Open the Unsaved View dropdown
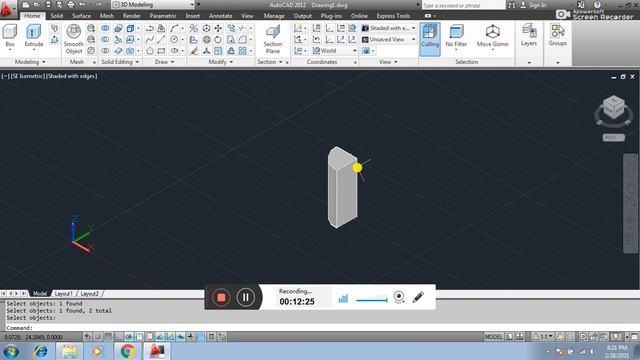Image resolution: width=640 pixels, height=360 pixels. pyautogui.click(x=389, y=40)
